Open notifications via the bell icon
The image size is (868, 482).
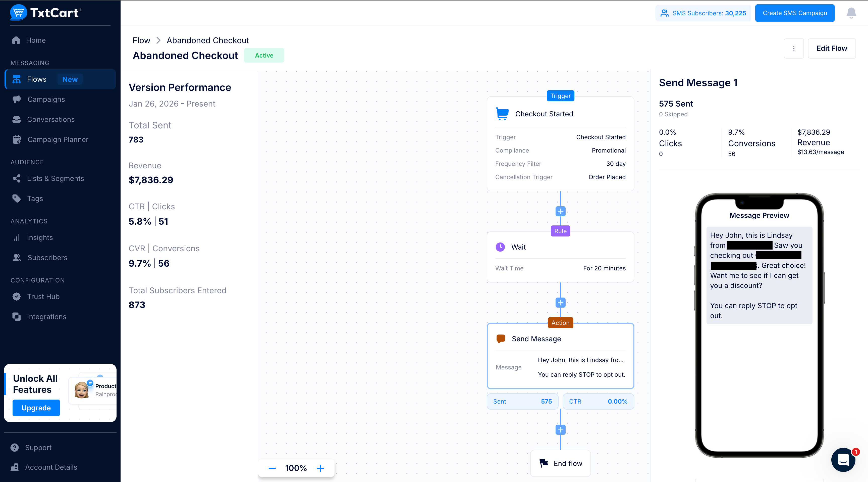tap(851, 13)
